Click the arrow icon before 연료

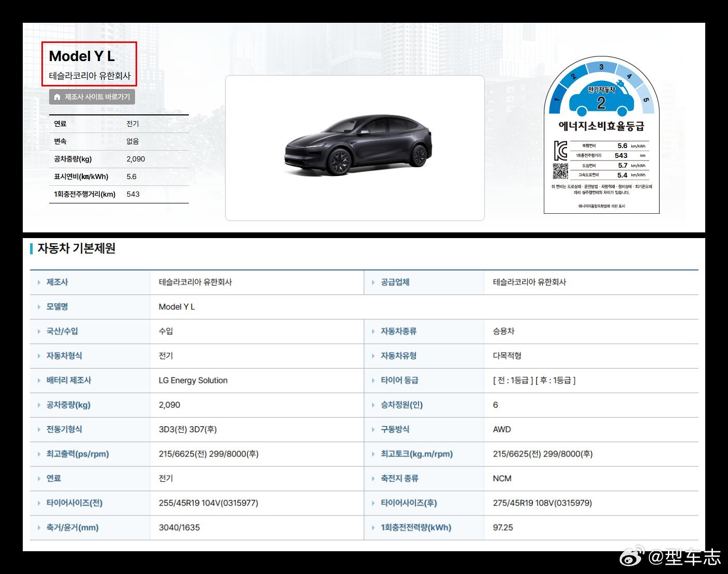tap(39, 478)
